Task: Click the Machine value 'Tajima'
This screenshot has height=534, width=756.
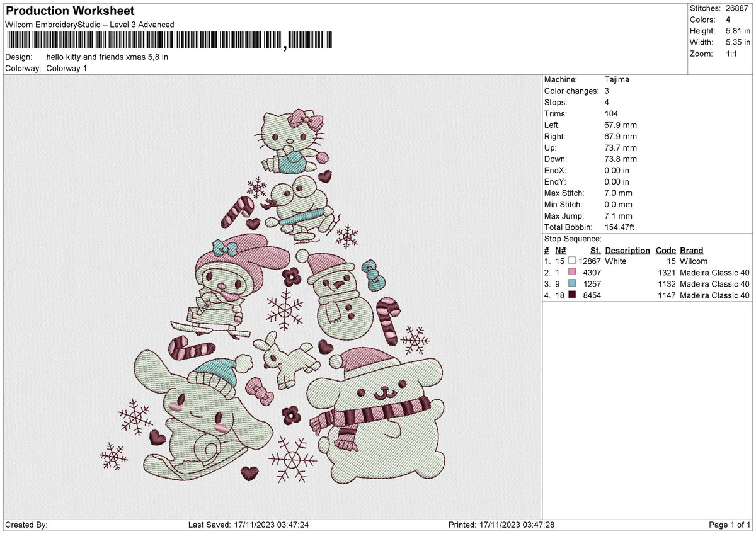Action: [617, 79]
